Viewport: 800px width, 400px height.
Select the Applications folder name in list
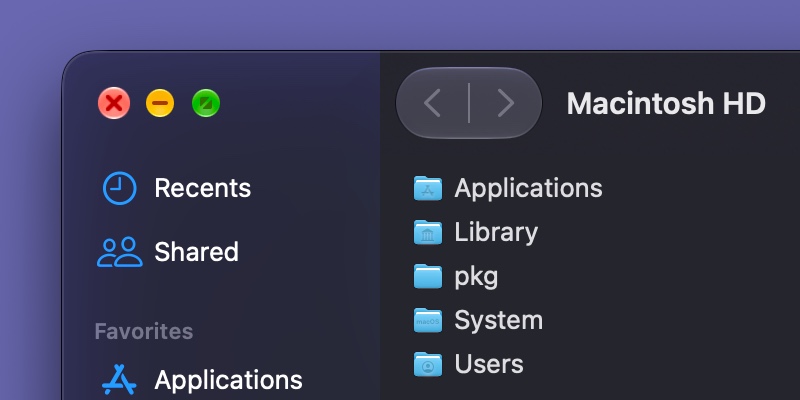(528, 188)
